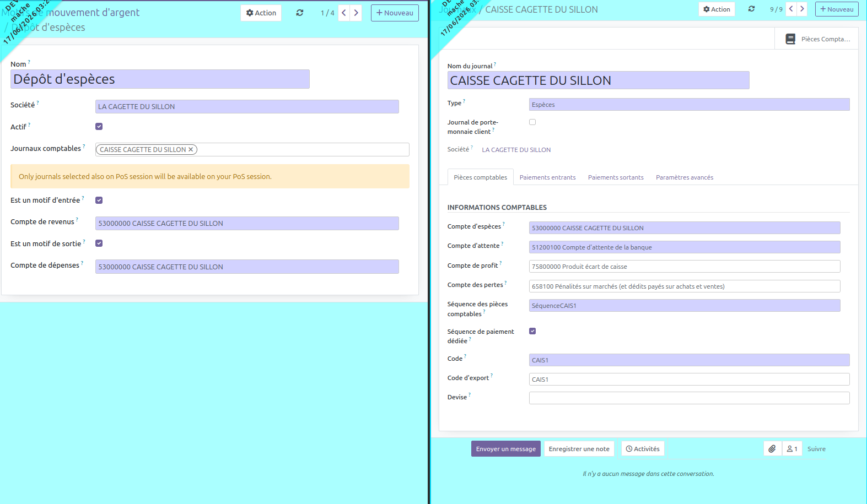
Task: Click refresh icon in left window
Action: 300,13
